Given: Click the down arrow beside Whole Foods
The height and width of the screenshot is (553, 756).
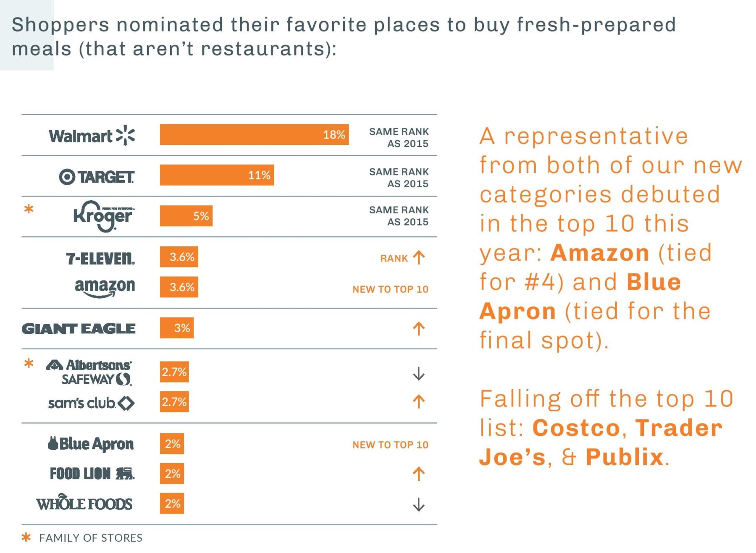Looking at the screenshot, I should (x=418, y=504).
